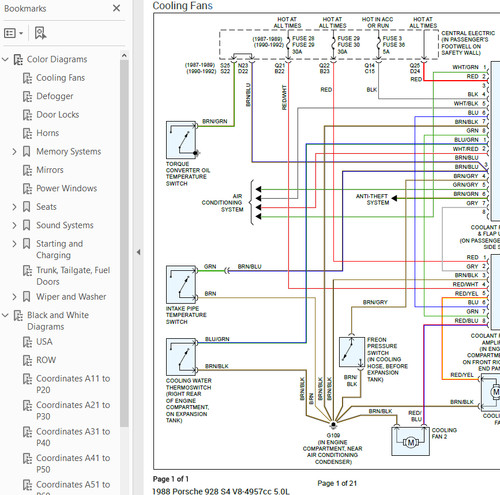Click Wiper and Washer bookmark icon

tap(27, 297)
